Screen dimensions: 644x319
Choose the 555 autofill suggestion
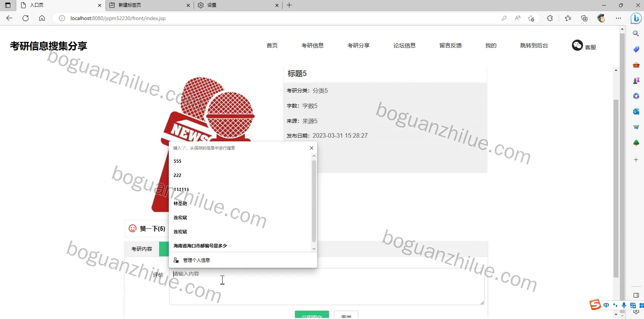coord(240,161)
